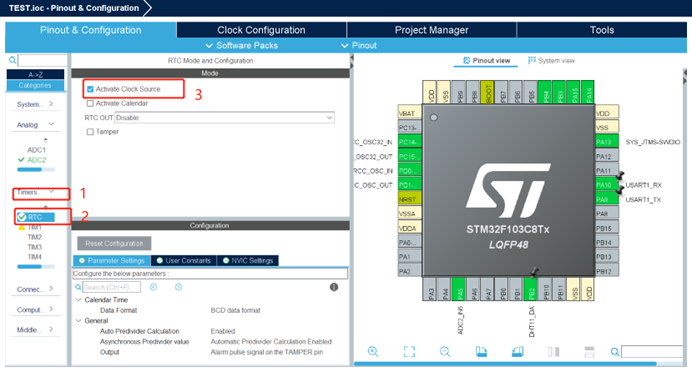The height and width of the screenshot is (372, 692).
Task: Open the Tools tab
Action: coord(602,30)
